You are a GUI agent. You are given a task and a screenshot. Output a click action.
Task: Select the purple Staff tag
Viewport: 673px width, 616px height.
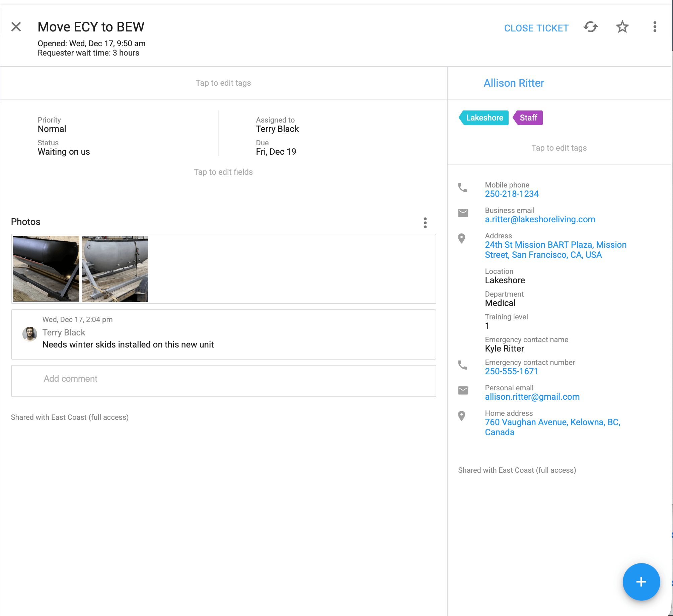click(x=528, y=118)
